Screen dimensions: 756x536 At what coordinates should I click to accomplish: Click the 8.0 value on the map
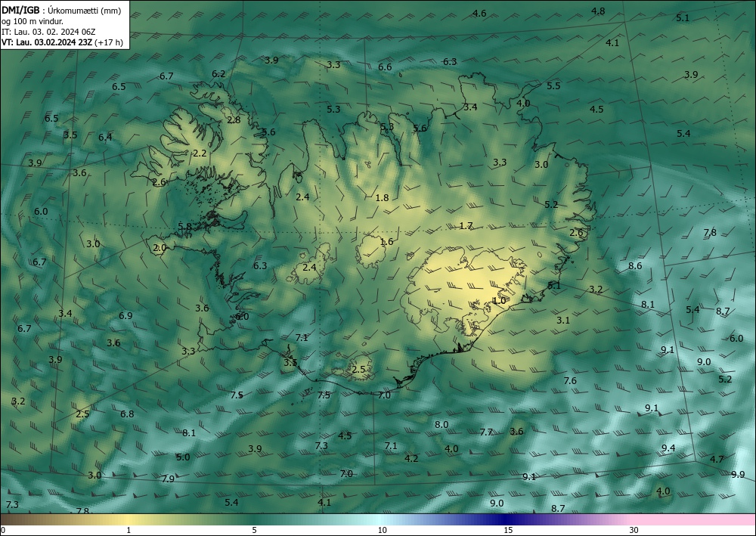pyautogui.click(x=442, y=425)
